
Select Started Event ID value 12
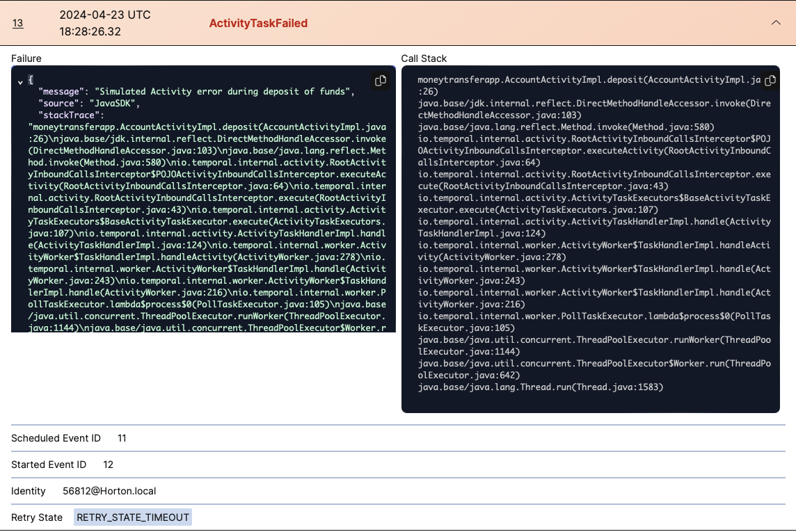(x=108, y=465)
